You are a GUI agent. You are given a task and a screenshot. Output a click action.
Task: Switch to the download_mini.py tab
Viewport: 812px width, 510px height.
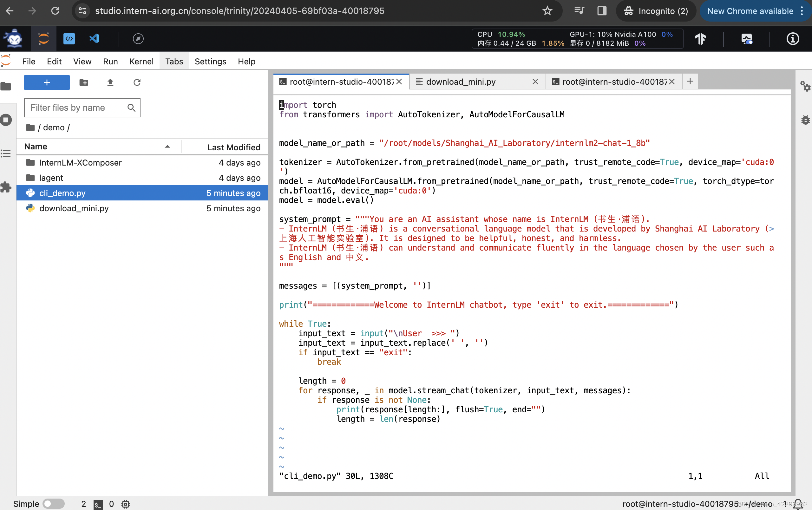pyautogui.click(x=461, y=82)
